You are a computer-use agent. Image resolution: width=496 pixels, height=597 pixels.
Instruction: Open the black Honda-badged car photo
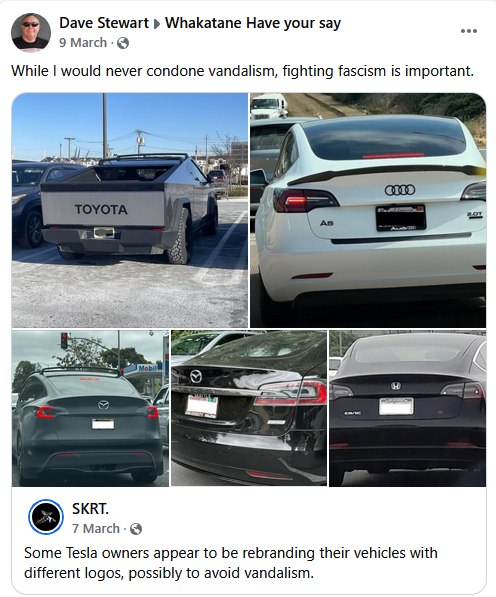[407, 408]
